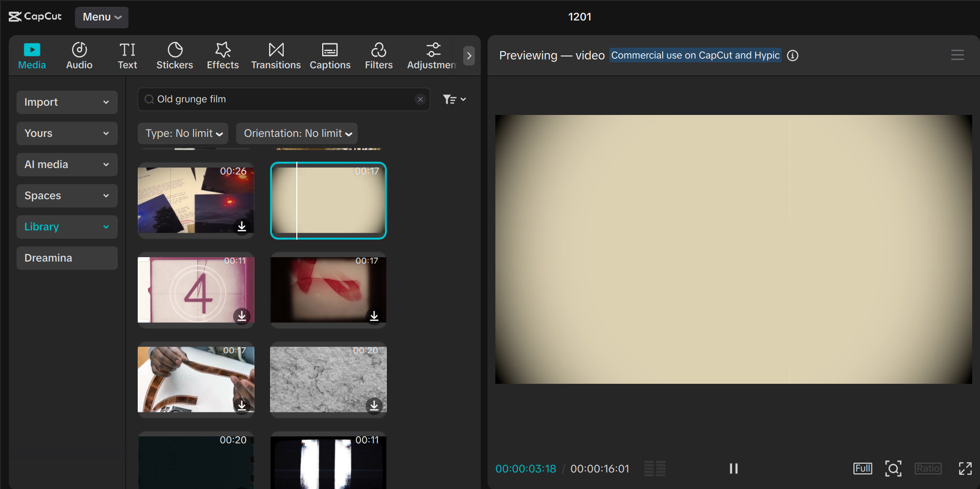This screenshot has width=980, height=489.
Task: Open the Menu dropdown
Action: tap(101, 17)
